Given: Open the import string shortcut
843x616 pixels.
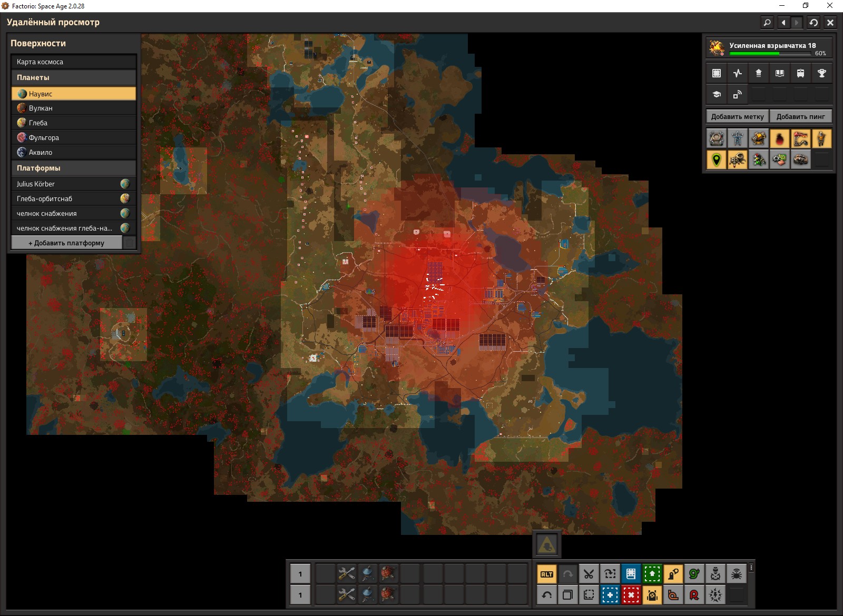Looking at the screenshot, I should (x=610, y=574).
